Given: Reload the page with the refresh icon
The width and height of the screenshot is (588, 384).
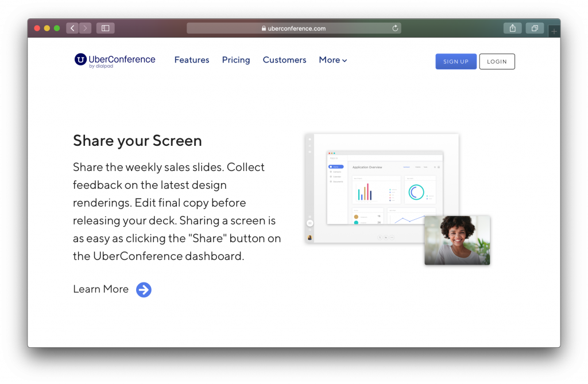Looking at the screenshot, I should [x=395, y=28].
